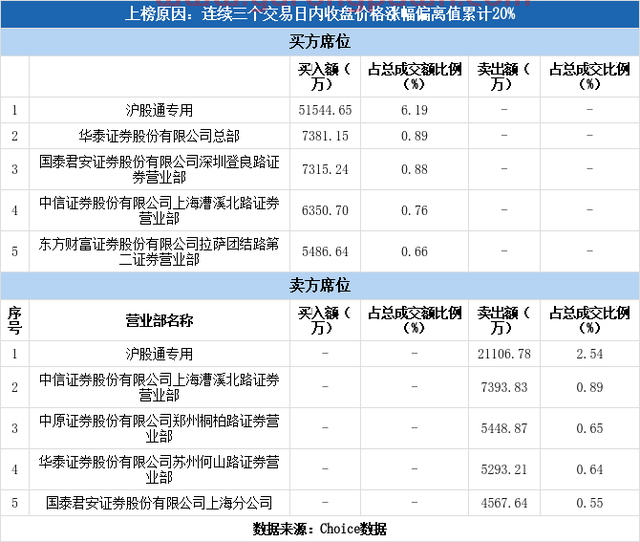The width and height of the screenshot is (640, 542).
Task: Select the 买方席位 section header
Action: click(x=320, y=42)
